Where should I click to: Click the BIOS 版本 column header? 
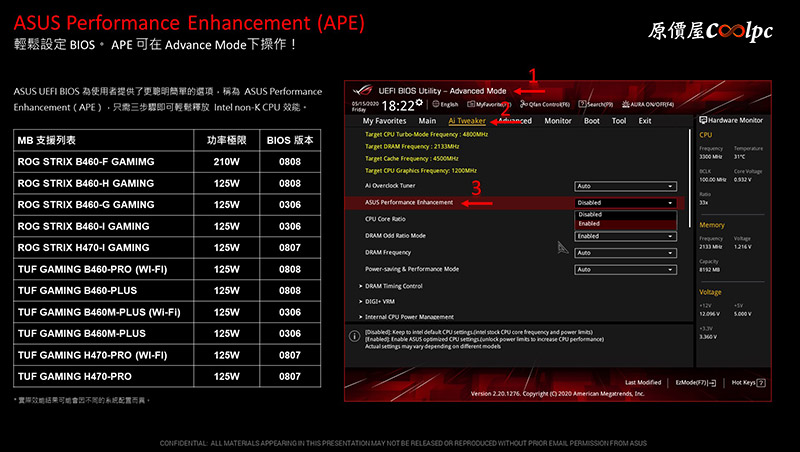(x=290, y=140)
